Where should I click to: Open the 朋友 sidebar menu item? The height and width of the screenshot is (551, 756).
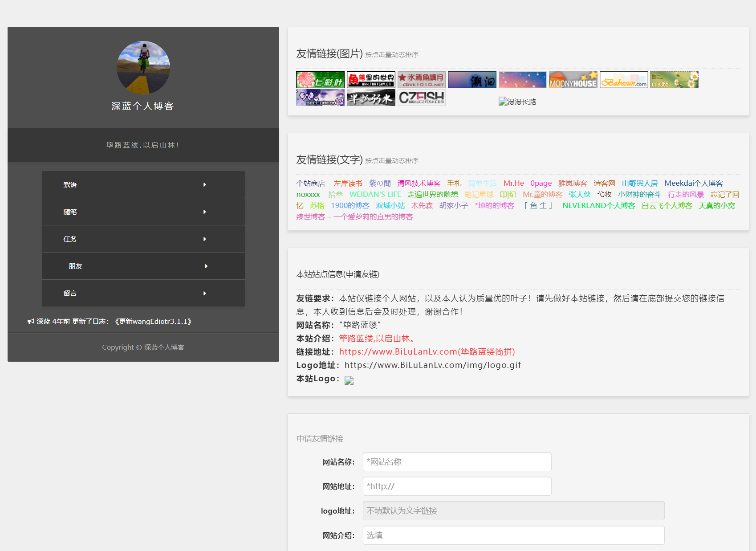(143, 266)
